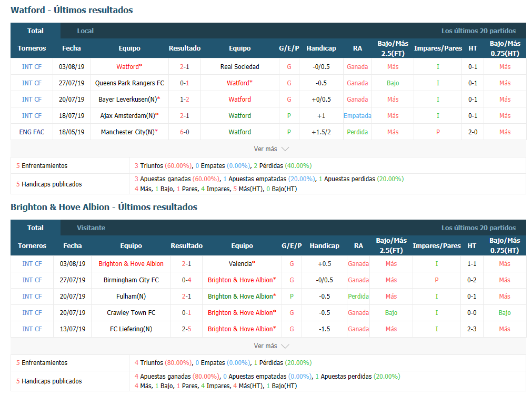The height and width of the screenshot is (395, 532).
Task: Open Bayer Leverkusen(N) team link
Action: tap(127, 100)
